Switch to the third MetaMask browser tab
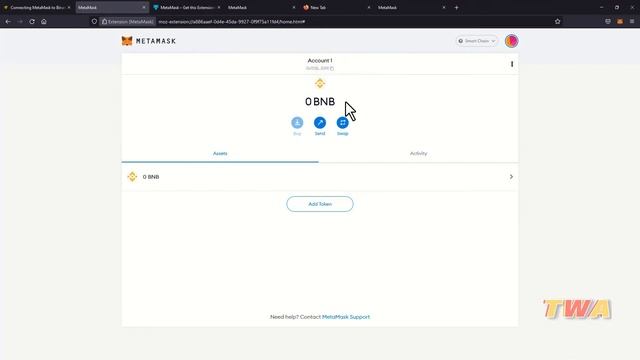The height and width of the screenshot is (360, 640). tap(261, 7)
